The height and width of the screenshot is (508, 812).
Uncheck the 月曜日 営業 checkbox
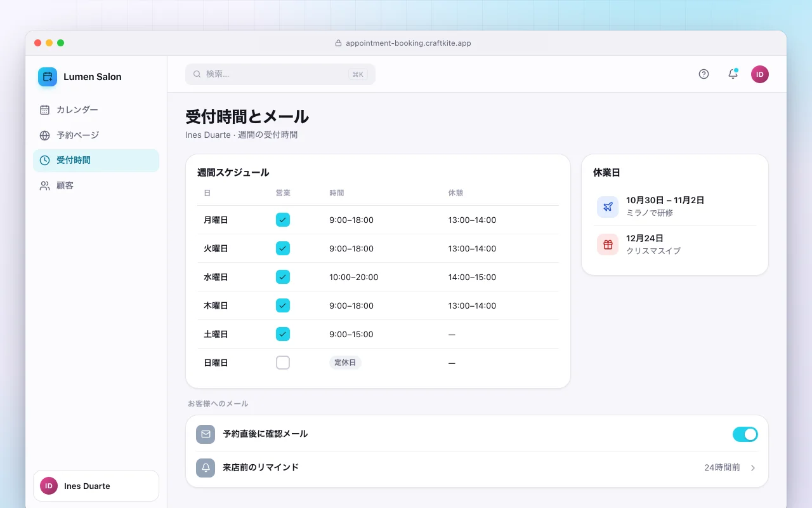pyautogui.click(x=283, y=220)
